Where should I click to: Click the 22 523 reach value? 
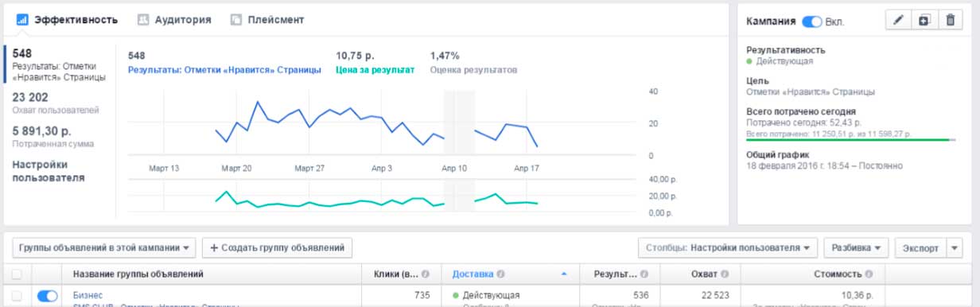point(716,296)
